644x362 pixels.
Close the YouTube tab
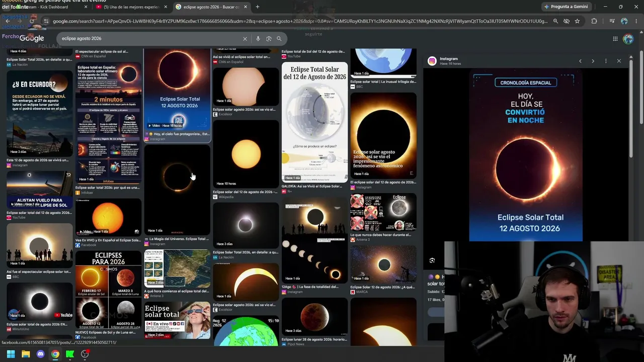click(x=166, y=7)
